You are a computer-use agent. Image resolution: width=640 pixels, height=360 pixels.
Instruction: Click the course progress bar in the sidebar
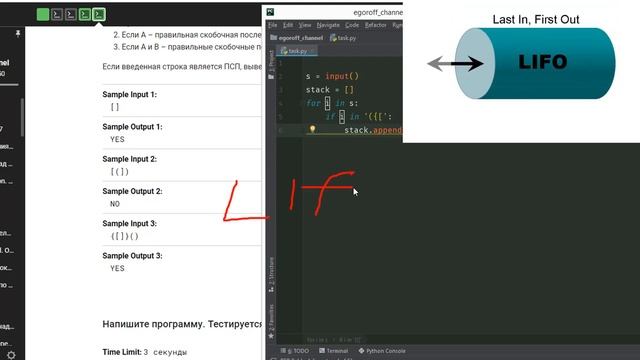point(9,85)
